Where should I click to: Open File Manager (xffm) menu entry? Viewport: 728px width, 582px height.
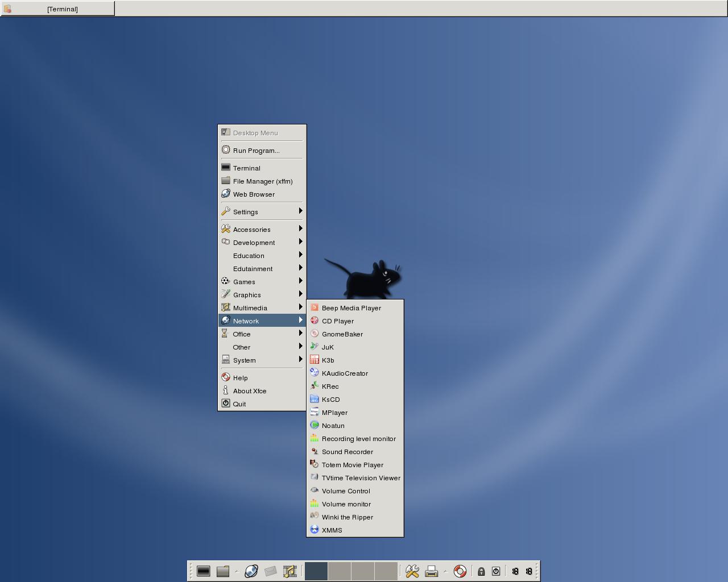click(262, 181)
